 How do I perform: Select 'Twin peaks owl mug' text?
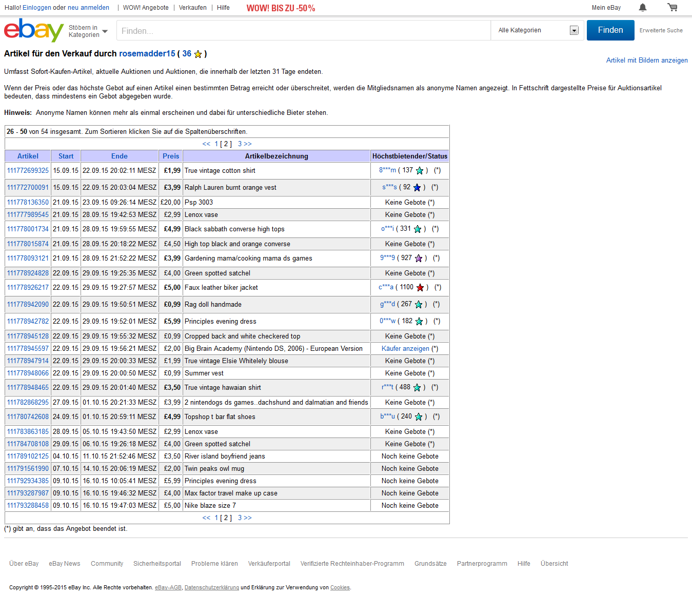pos(214,468)
